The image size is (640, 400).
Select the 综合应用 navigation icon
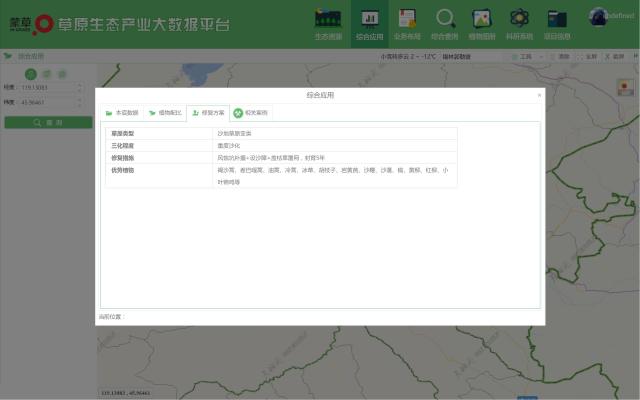coord(369,22)
